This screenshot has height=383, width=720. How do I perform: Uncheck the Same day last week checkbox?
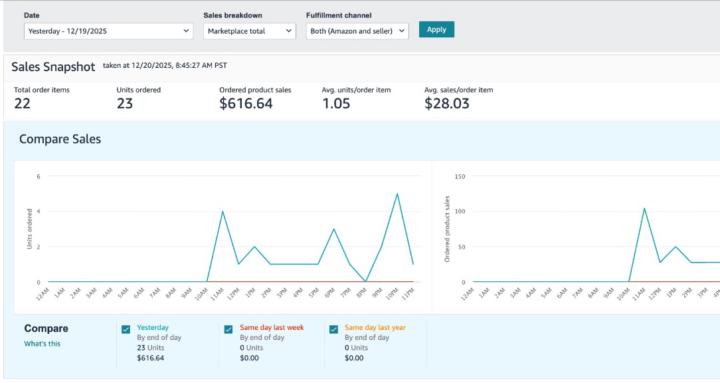coord(228,329)
